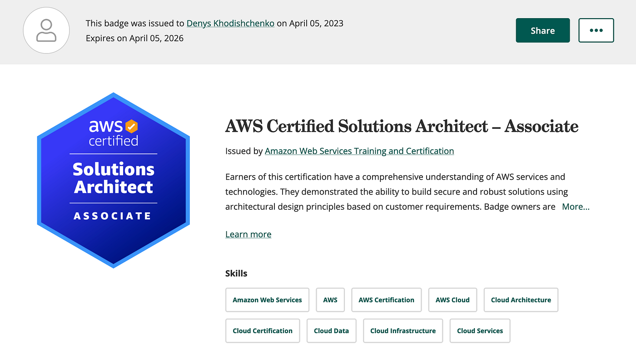This screenshot has width=636, height=364.
Task: Select the Cloud Data skill tag
Action: click(x=331, y=331)
